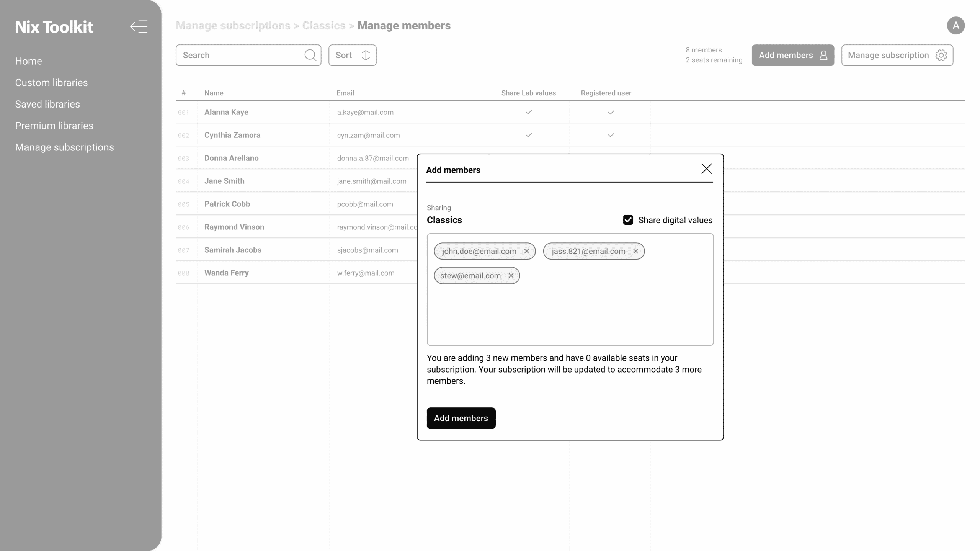Click the gear icon on Manage subscription
This screenshot has height=551, width=980.
tap(941, 55)
